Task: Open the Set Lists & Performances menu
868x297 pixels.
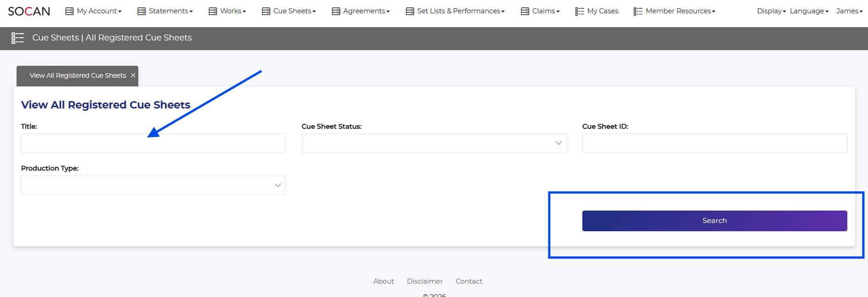Action: pyautogui.click(x=460, y=11)
